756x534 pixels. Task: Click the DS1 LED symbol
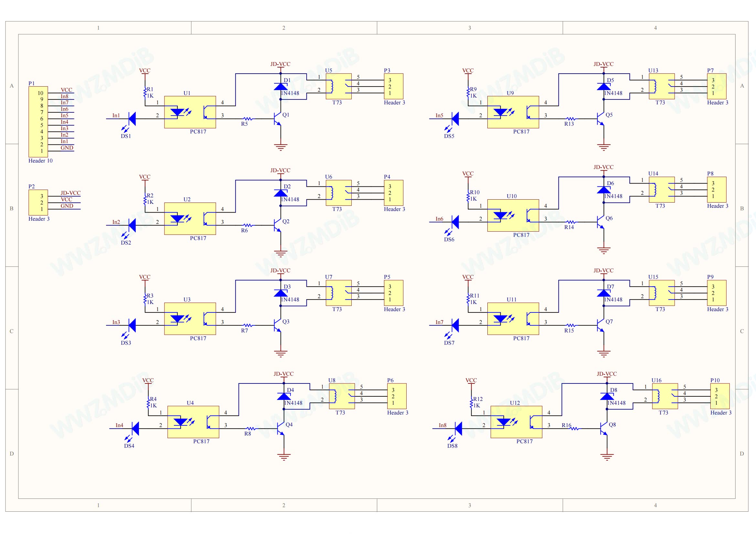point(132,119)
